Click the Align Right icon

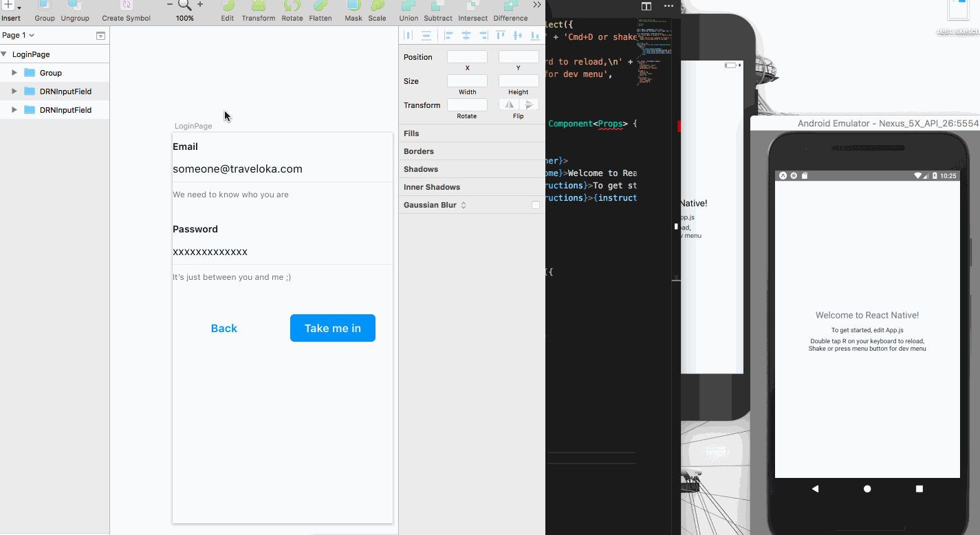(483, 35)
